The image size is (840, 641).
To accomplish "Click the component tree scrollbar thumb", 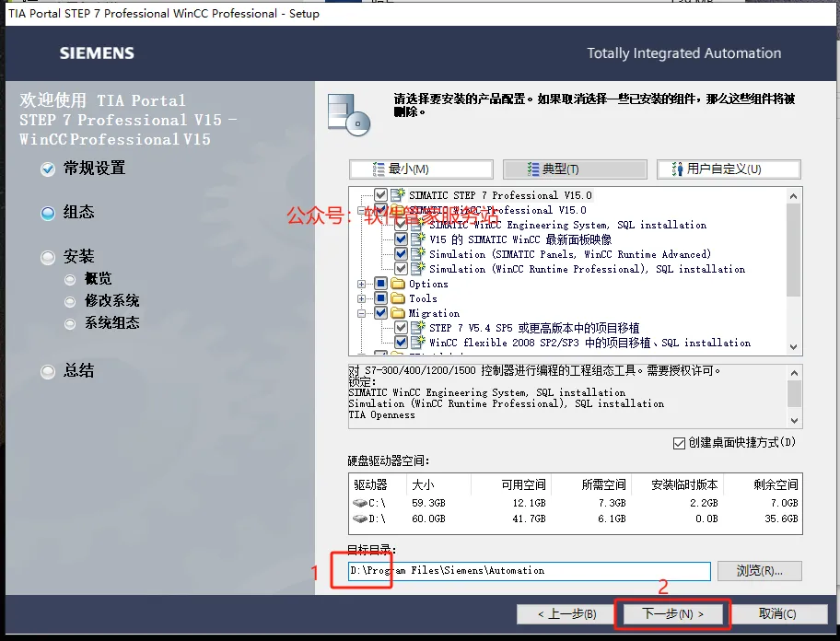I will click(x=793, y=250).
